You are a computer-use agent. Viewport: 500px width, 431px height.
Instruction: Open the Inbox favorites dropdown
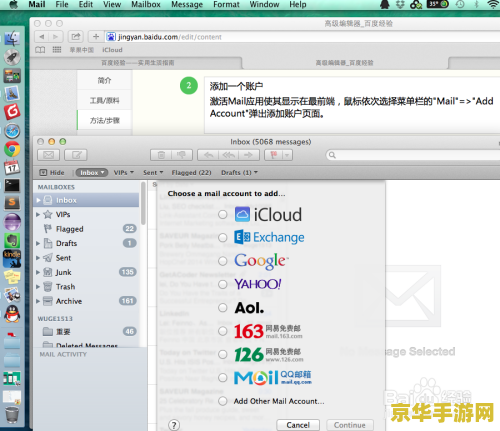tap(92, 173)
